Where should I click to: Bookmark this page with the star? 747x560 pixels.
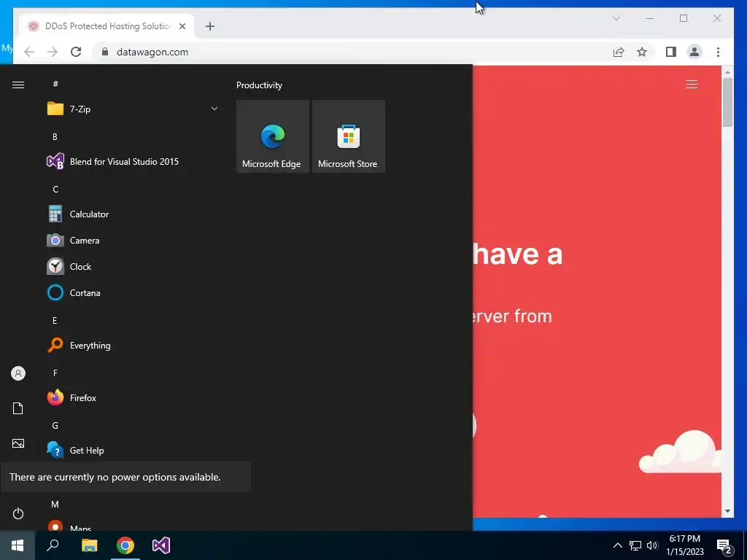[x=642, y=52]
